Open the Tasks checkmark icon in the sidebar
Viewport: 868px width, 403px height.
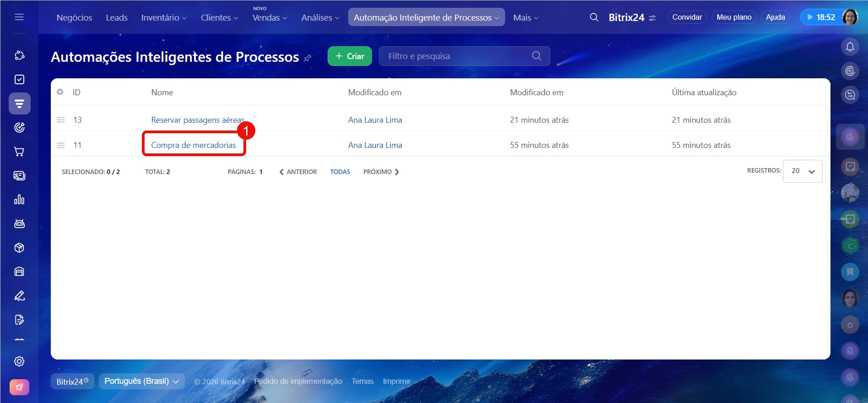(19, 79)
